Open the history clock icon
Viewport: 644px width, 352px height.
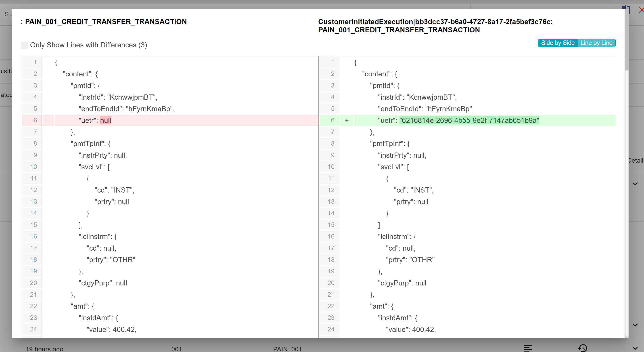click(x=583, y=348)
